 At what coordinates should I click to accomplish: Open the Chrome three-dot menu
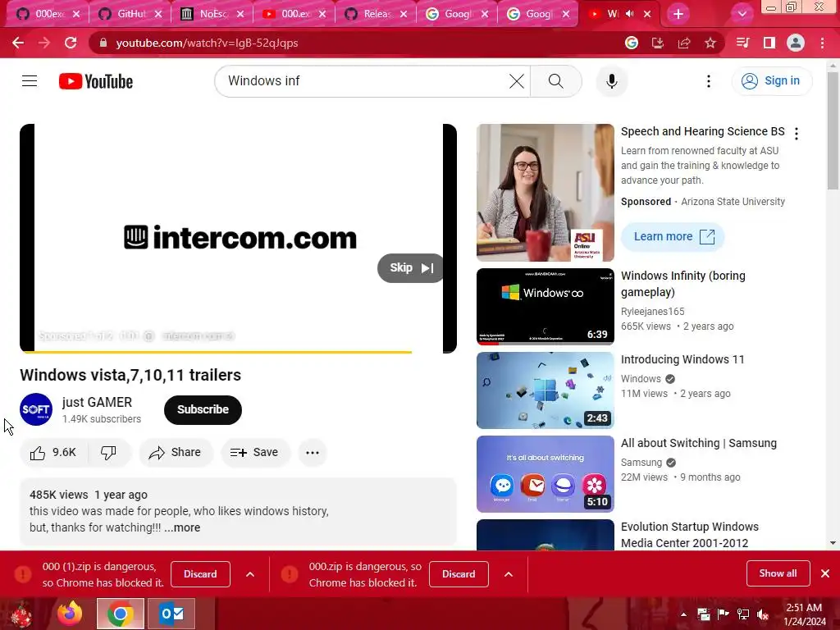[x=822, y=43]
